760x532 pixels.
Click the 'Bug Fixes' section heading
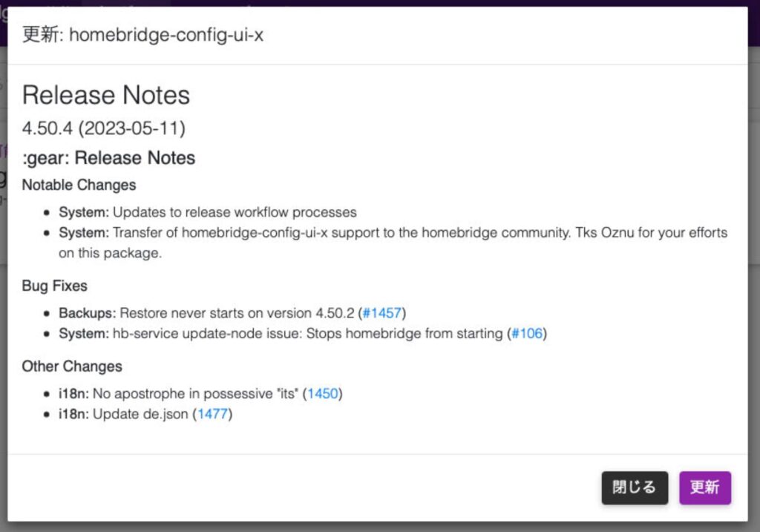click(x=55, y=286)
